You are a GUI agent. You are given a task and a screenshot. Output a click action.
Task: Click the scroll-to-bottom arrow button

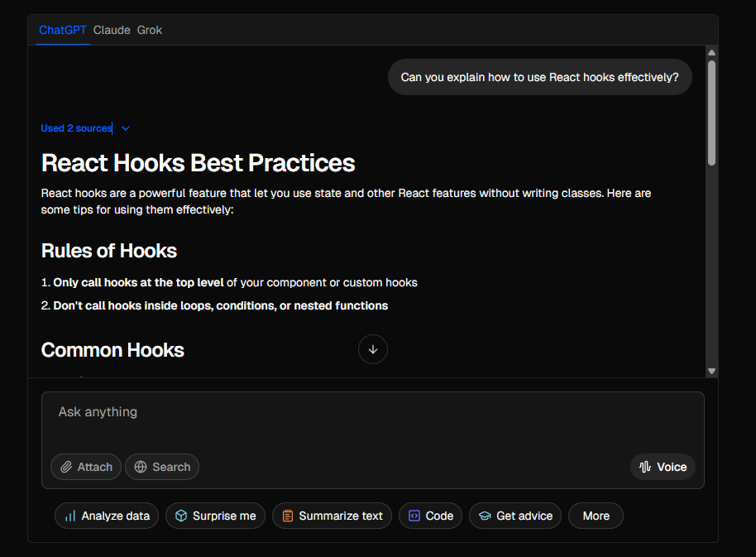coord(373,349)
